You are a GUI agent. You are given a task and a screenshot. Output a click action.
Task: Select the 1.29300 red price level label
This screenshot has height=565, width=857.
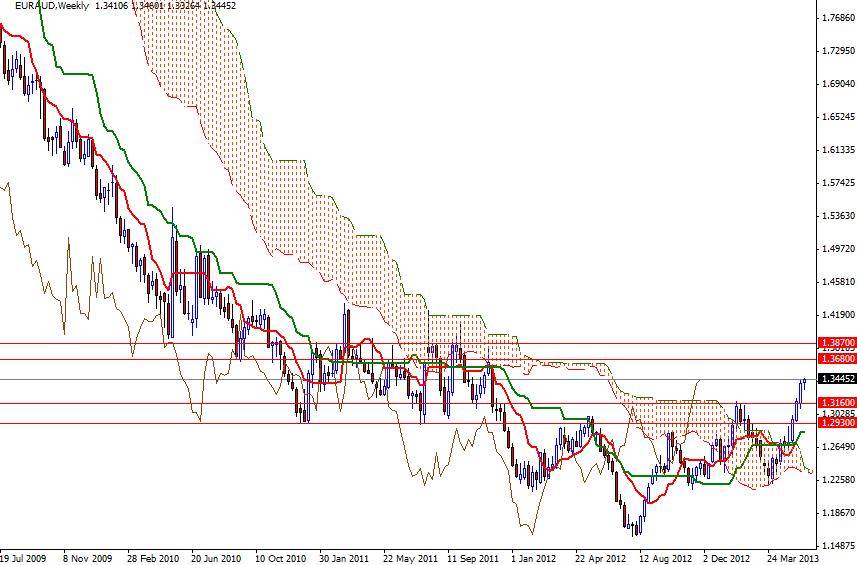836,423
